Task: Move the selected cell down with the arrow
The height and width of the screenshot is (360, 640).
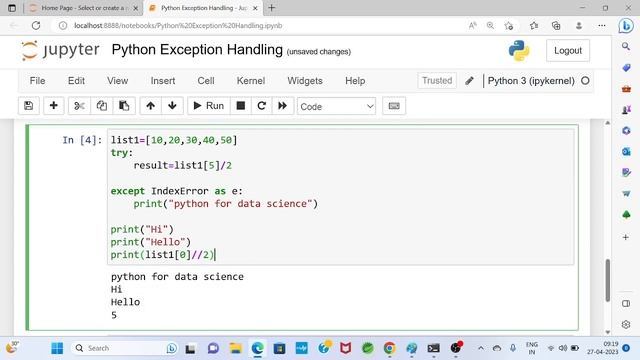Action: pos(172,106)
